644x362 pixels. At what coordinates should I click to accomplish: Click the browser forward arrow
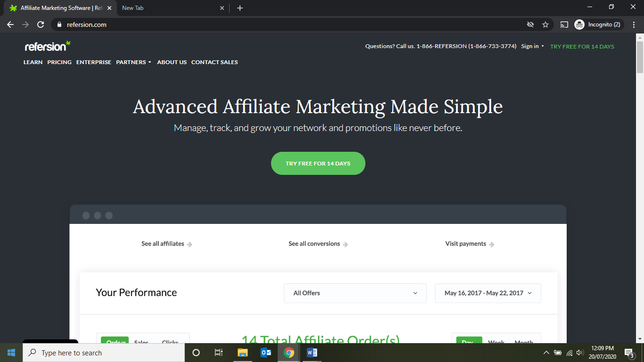click(x=25, y=25)
